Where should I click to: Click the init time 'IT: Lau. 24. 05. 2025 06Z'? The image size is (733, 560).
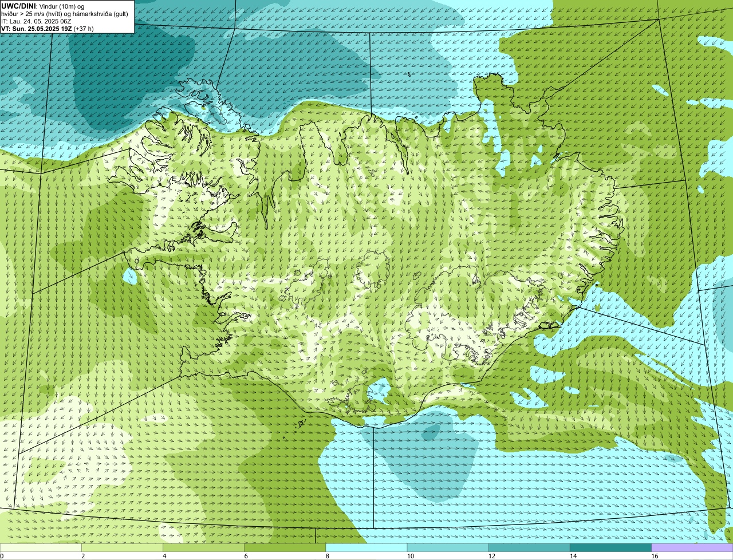pyautogui.click(x=36, y=21)
